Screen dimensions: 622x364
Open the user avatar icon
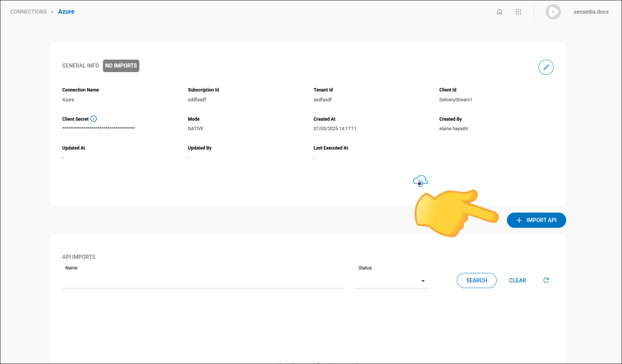553,12
